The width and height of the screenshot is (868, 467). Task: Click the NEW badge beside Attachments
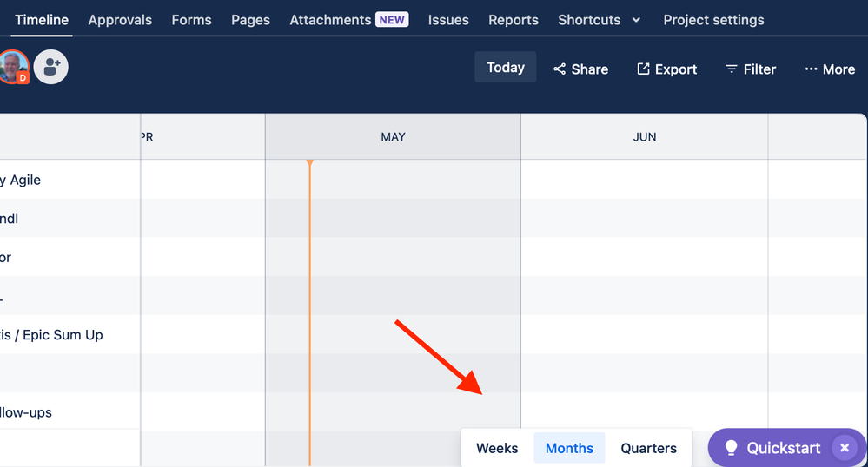pos(392,20)
